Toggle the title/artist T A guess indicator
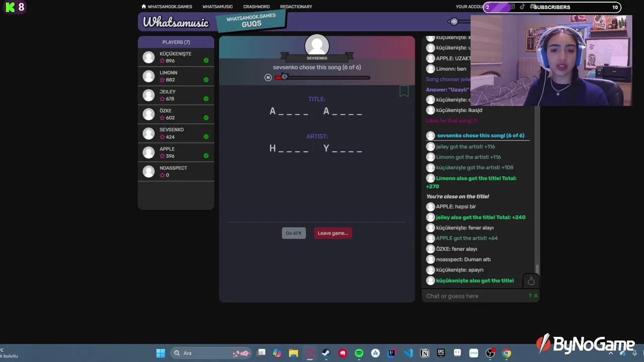 click(533, 296)
